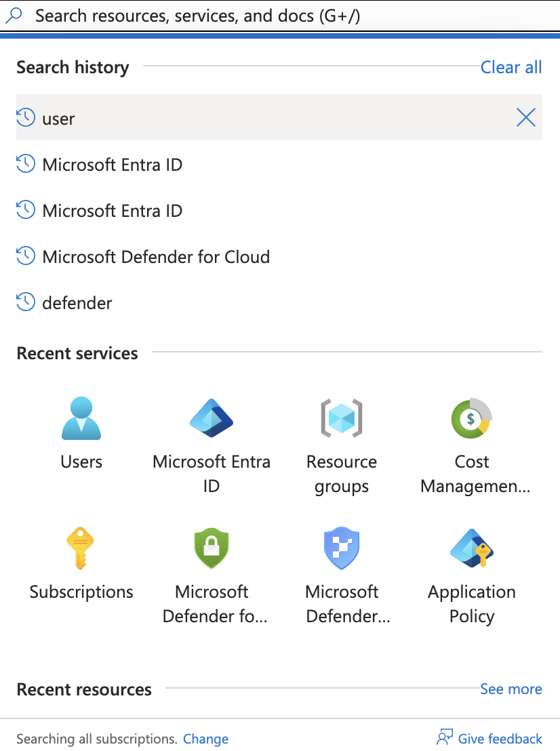This screenshot has width=560, height=751.
Task: Click the 'Subscriptions' label
Action: [81, 592]
